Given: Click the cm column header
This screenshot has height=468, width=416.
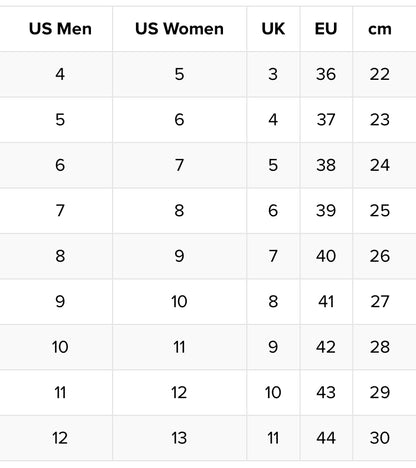Looking at the screenshot, I should tap(380, 29).
